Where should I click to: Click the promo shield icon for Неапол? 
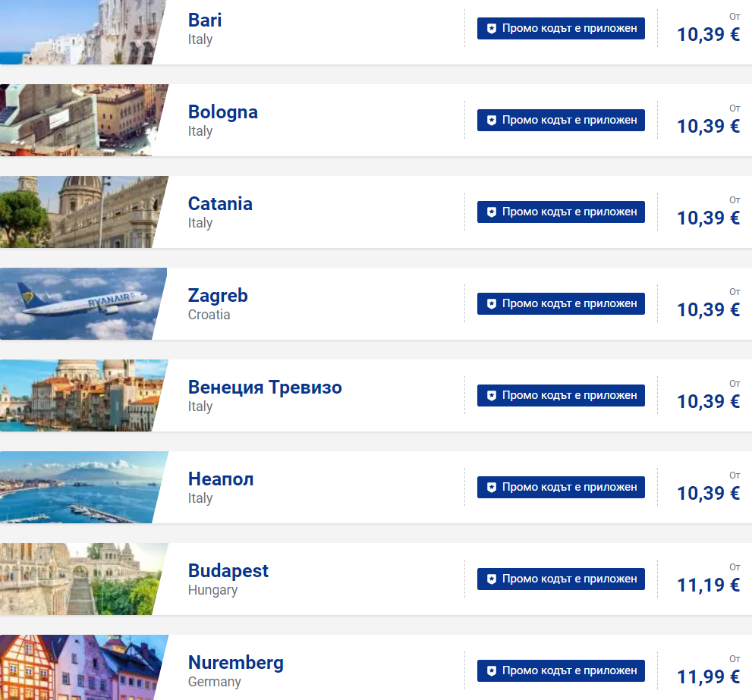492,488
